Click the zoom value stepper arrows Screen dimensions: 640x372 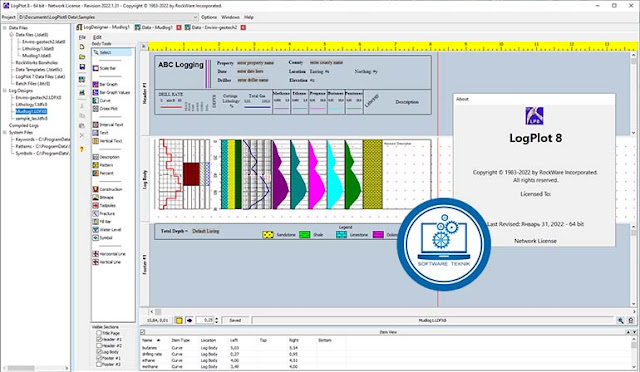tap(217, 321)
